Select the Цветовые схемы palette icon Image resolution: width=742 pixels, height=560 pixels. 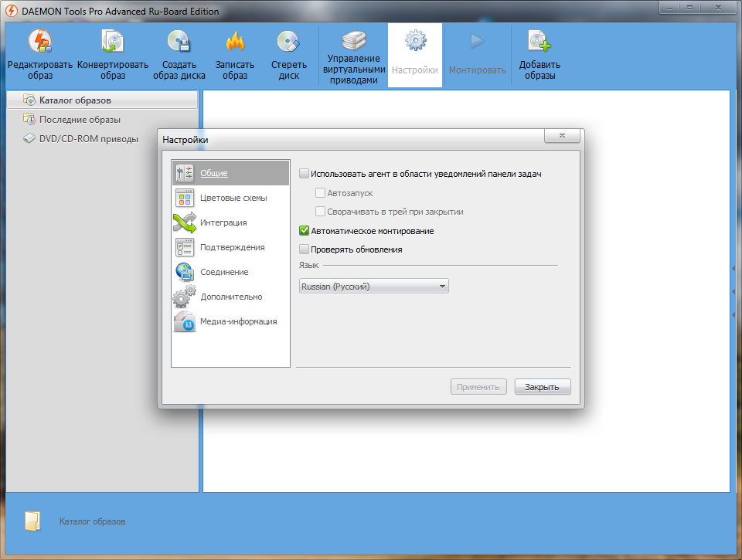pyautogui.click(x=185, y=198)
